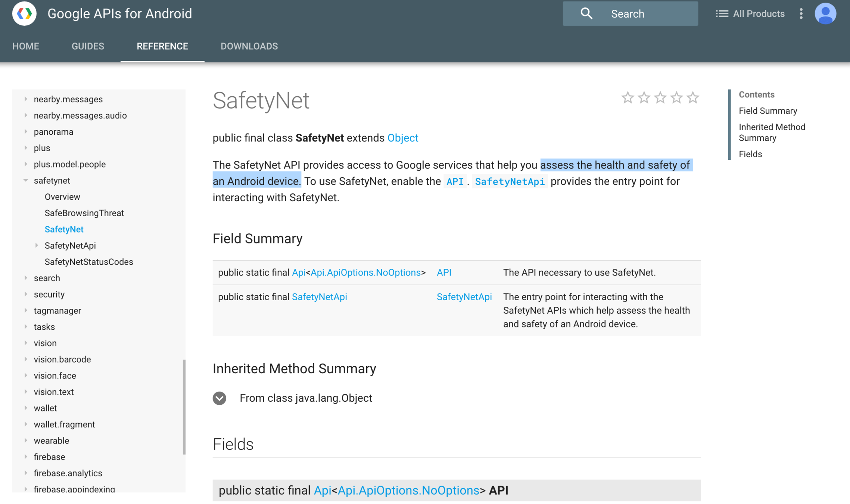Expand the firebase.analytics package arrow
The width and height of the screenshot is (850, 504).
click(26, 473)
